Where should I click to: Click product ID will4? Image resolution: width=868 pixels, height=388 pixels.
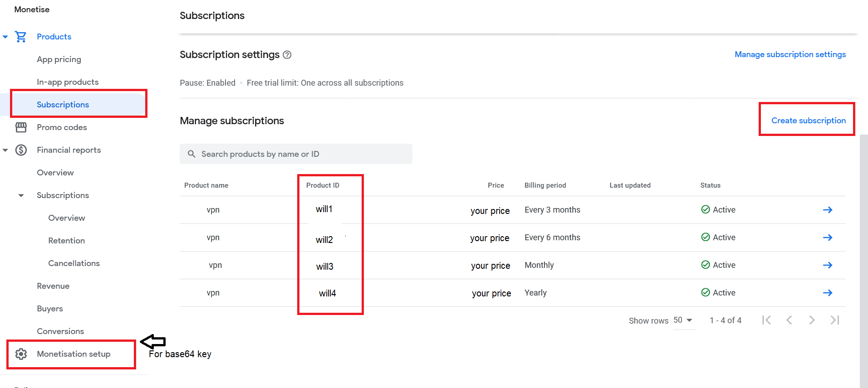(x=328, y=293)
